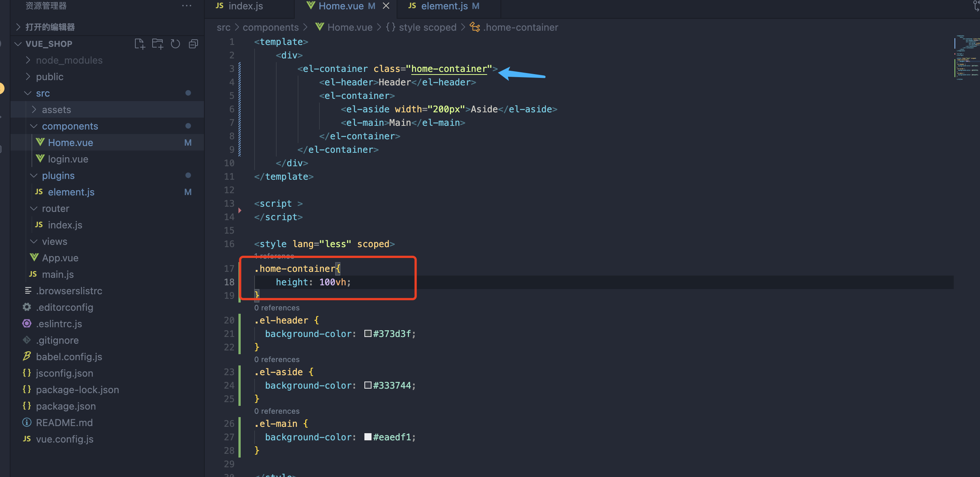Screen dimensions: 980x477
Task: Open color picker for #373d3f swatch
Action: [367, 333]
